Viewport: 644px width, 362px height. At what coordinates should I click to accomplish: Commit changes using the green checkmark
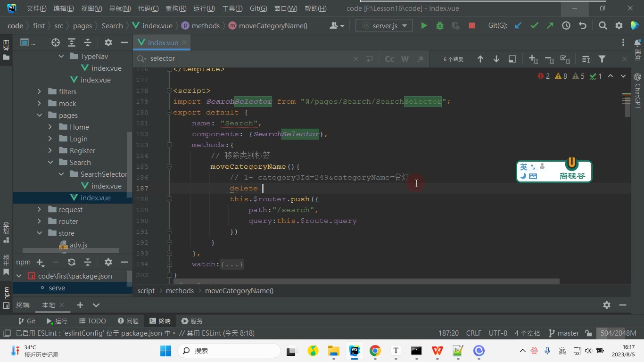click(534, 26)
